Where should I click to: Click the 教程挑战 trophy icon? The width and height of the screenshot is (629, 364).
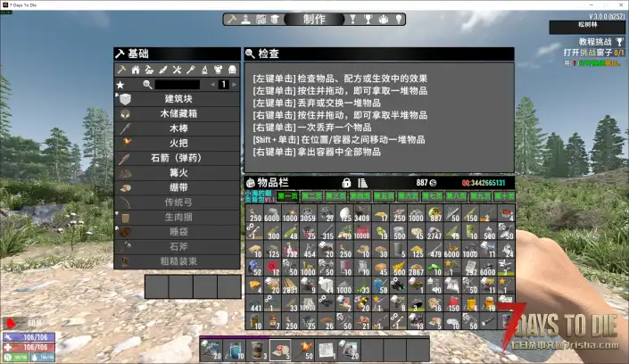(x=619, y=42)
